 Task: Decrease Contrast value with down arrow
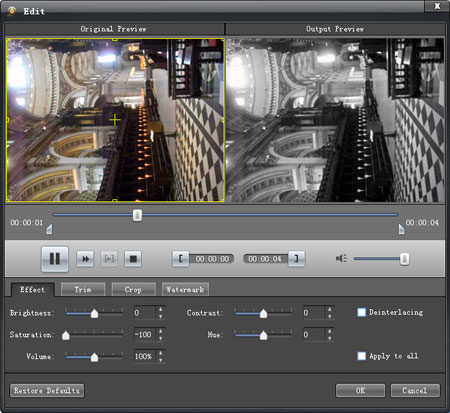pyautogui.click(x=330, y=316)
